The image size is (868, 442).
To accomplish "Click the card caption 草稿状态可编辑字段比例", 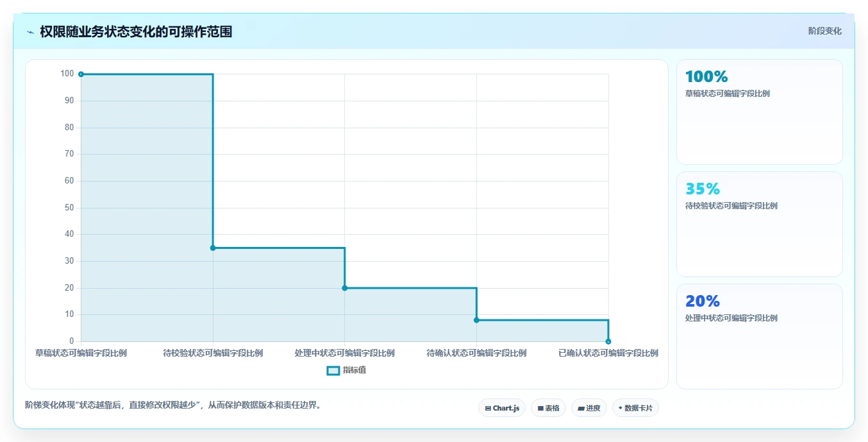I will pos(728,94).
